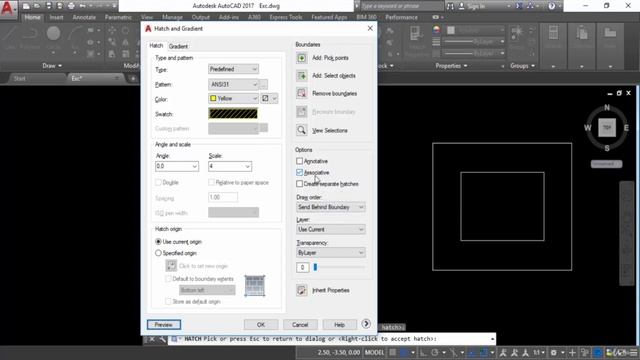Open Transparency dropdown showing ByLayer
Screen dimensions: 640x360
[331, 253]
